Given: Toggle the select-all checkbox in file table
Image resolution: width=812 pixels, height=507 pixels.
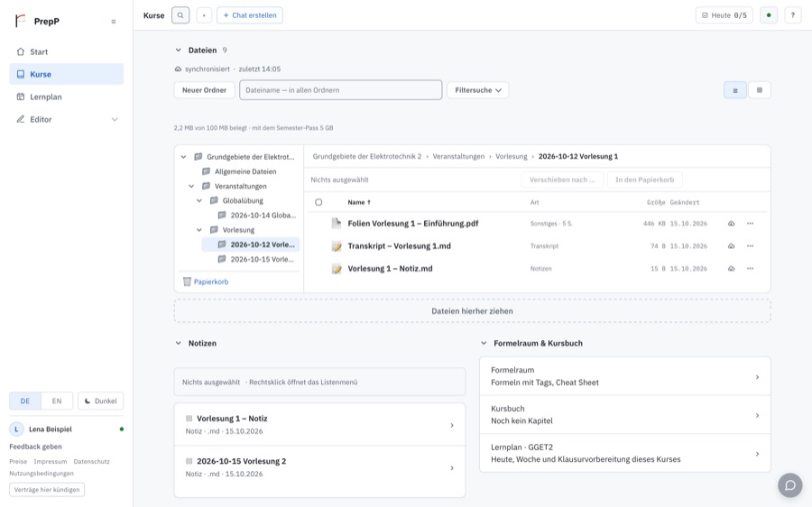Looking at the screenshot, I should [x=318, y=202].
